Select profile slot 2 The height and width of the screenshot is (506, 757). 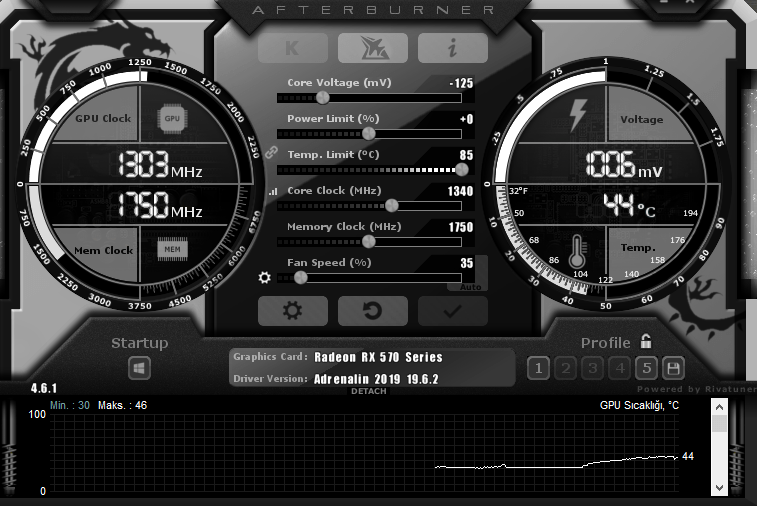pyautogui.click(x=566, y=368)
